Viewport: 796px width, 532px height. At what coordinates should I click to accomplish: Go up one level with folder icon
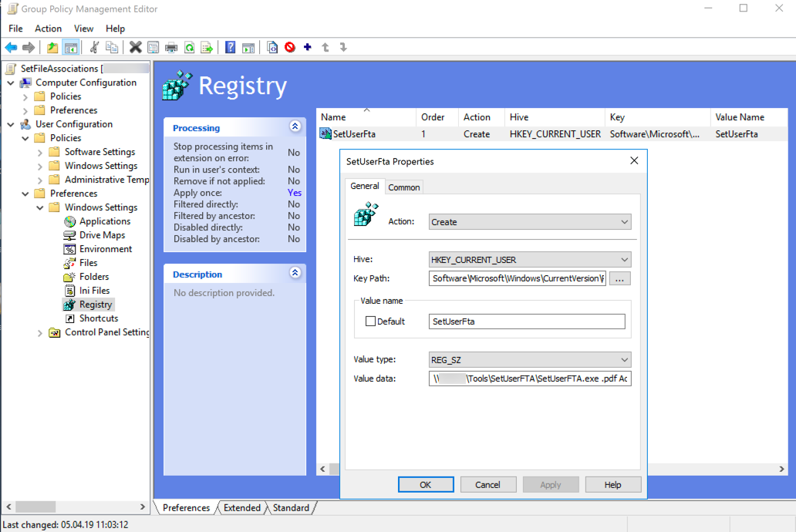[52, 48]
